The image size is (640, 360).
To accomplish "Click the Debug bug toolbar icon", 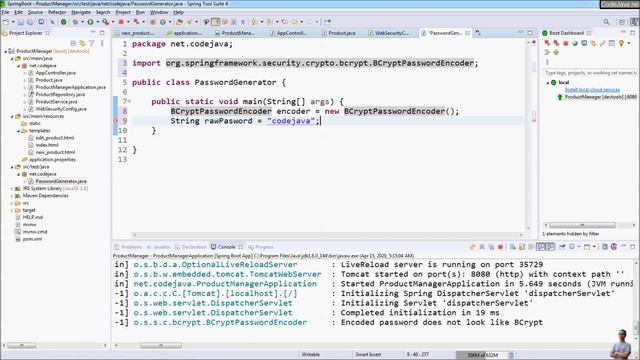I will [75, 22].
